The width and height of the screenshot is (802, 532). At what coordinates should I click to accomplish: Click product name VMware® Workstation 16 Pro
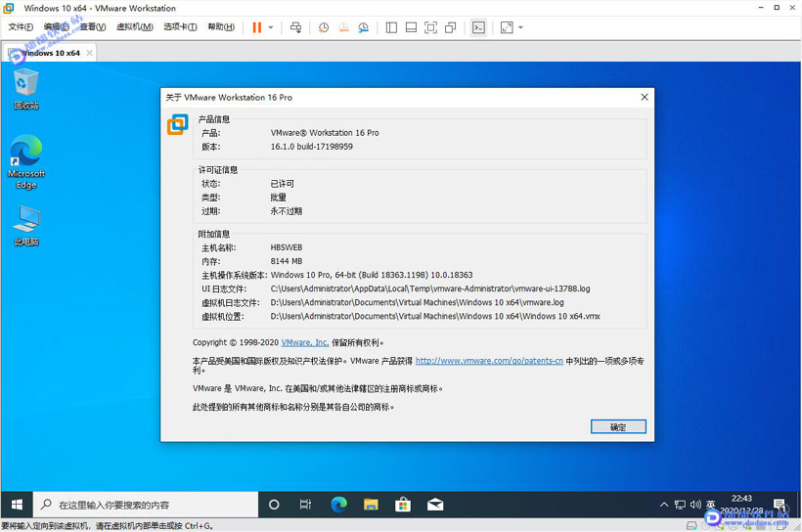[x=325, y=132]
